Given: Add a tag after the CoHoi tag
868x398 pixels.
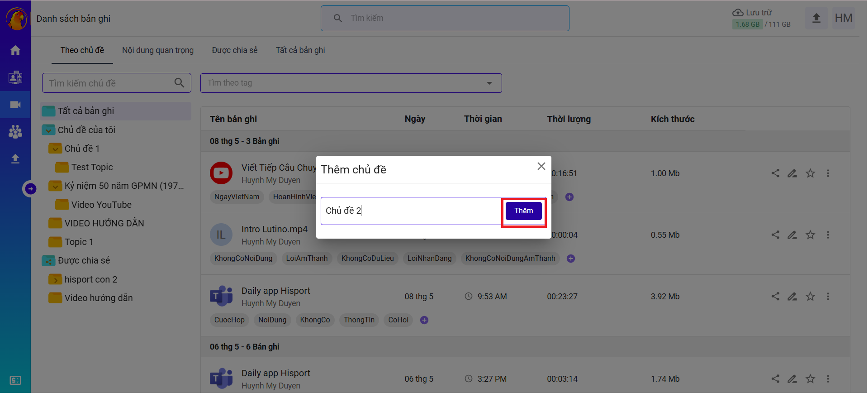Looking at the screenshot, I should coord(424,320).
